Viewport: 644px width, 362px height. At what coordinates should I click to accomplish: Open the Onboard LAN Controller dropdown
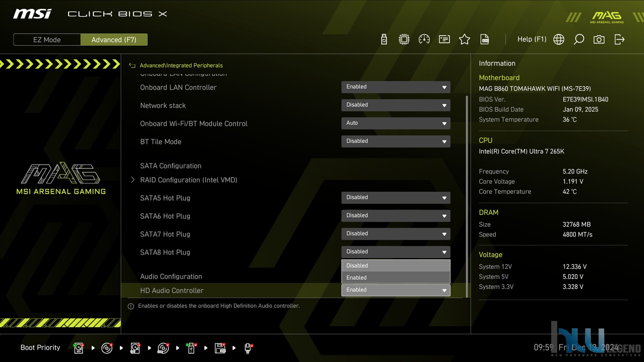pos(396,87)
